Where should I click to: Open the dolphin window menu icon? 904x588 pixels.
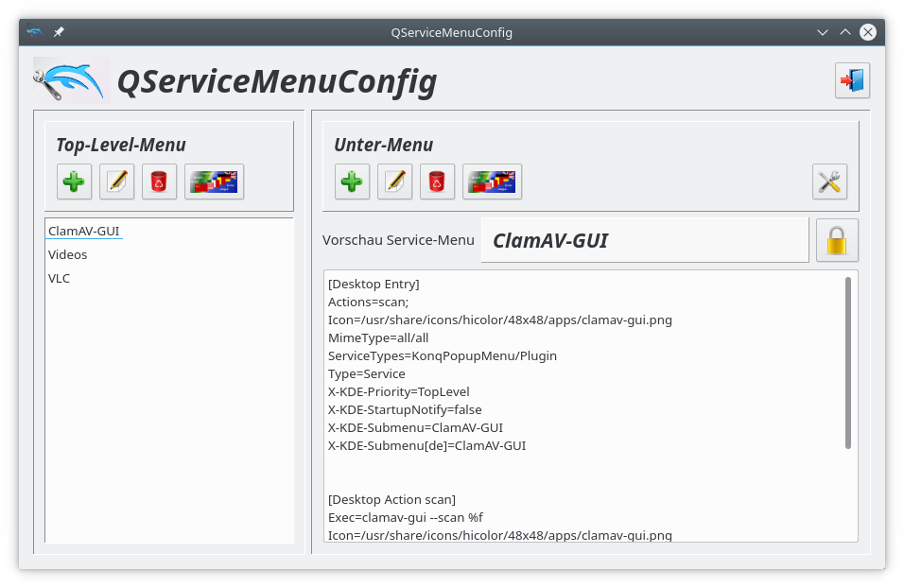click(x=35, y=32)
